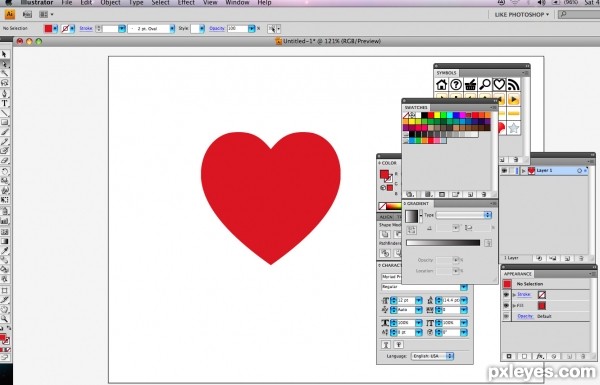
Task: Select the Rotate tool
Action: (x=4, y=171)
